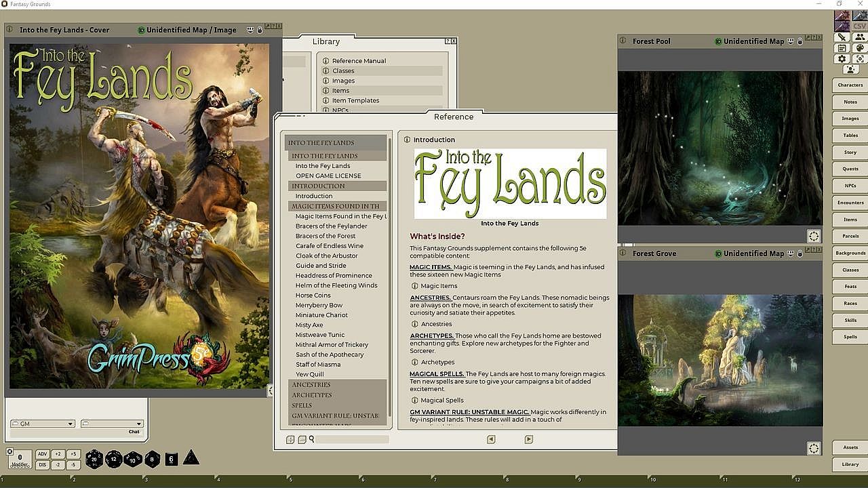Collapse the INTRODUCTION section header
The image size is (868, 488).
tap(337, 186)
